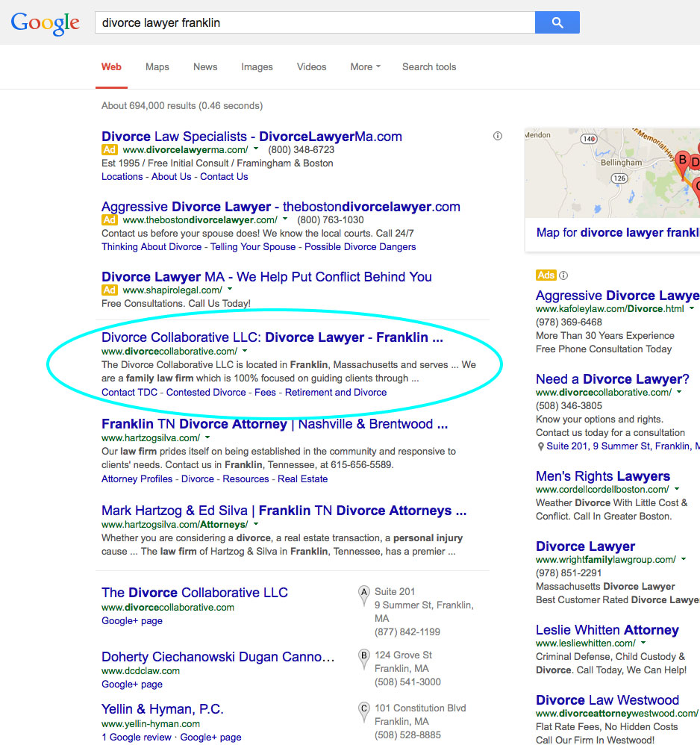Open Search tools

coord(429,67)
